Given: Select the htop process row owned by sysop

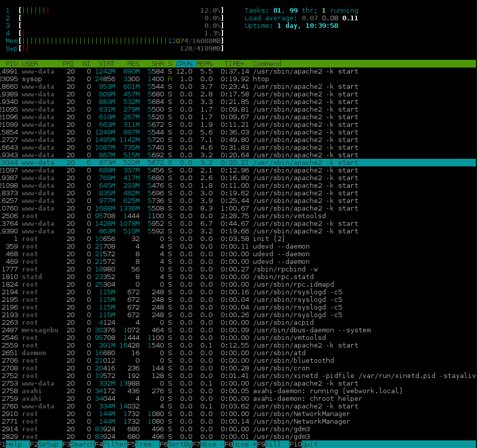Looking at the screenshot, I should [x=238, y=79].
